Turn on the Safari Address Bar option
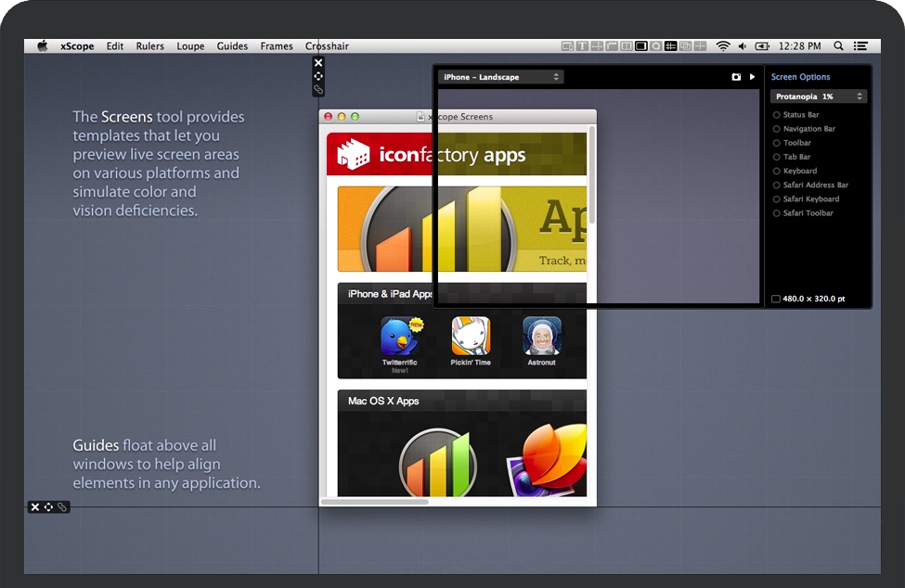Screen dimensions: 905x588 [x=777, y=185]
